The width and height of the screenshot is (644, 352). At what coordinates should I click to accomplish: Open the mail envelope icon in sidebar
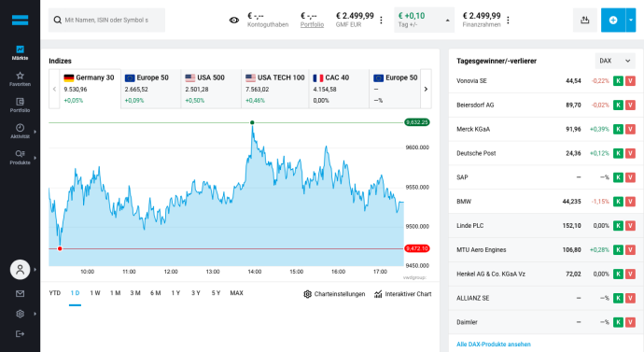pyautogui.click(x=20, y=294)
